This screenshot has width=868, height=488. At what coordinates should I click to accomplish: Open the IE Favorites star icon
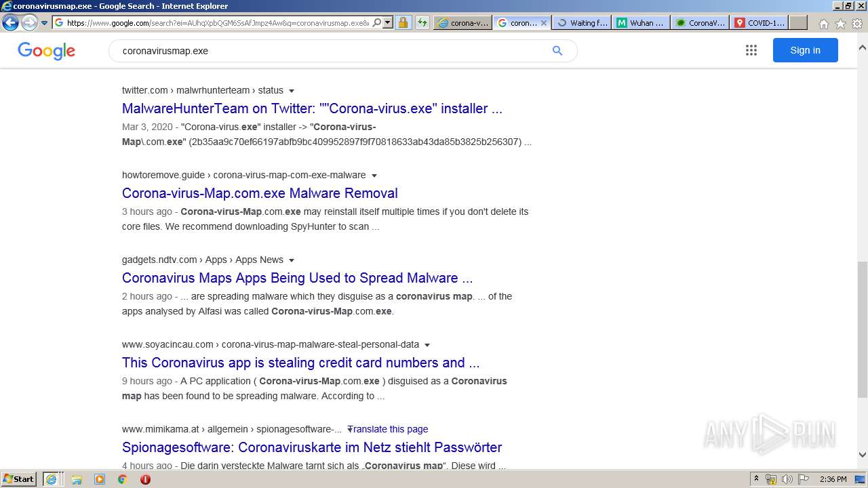(840, 24)
